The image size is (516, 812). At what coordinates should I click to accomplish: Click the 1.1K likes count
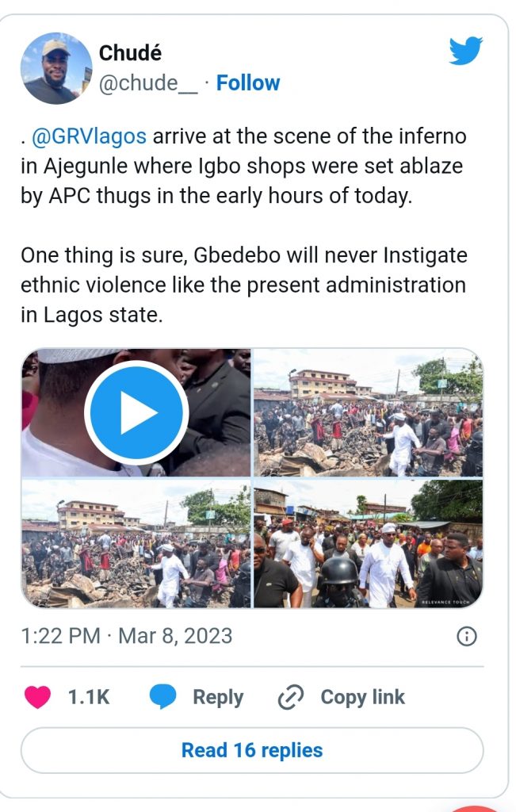89,698
